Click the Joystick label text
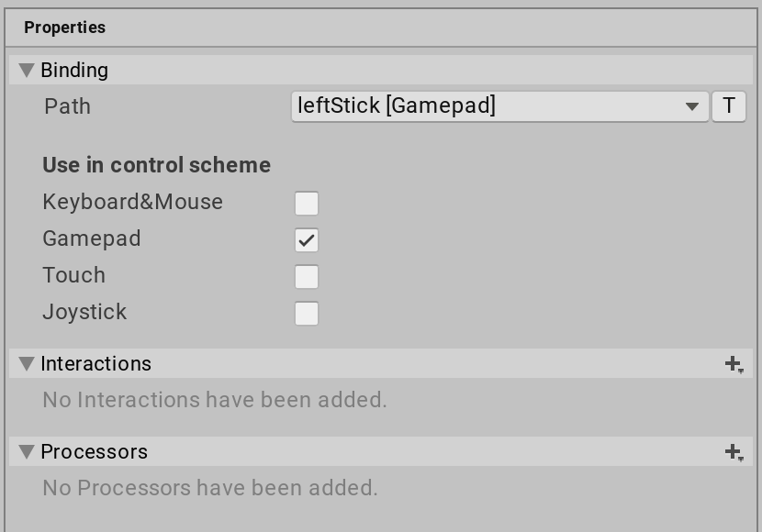 (x=84, y=313)
